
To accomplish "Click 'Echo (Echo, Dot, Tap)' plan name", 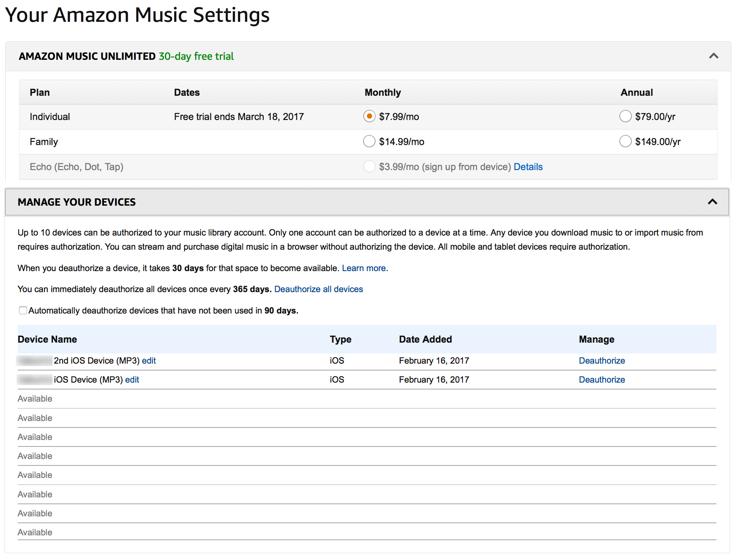I will [76, 167].
